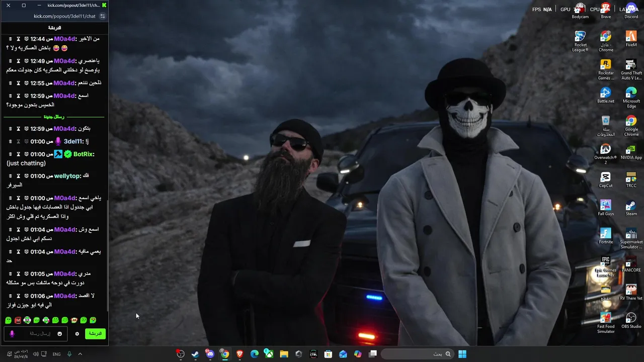Screen dimensions: 644x362
Task: Open TRCC desktop shortcut
Action: [631, 180]
